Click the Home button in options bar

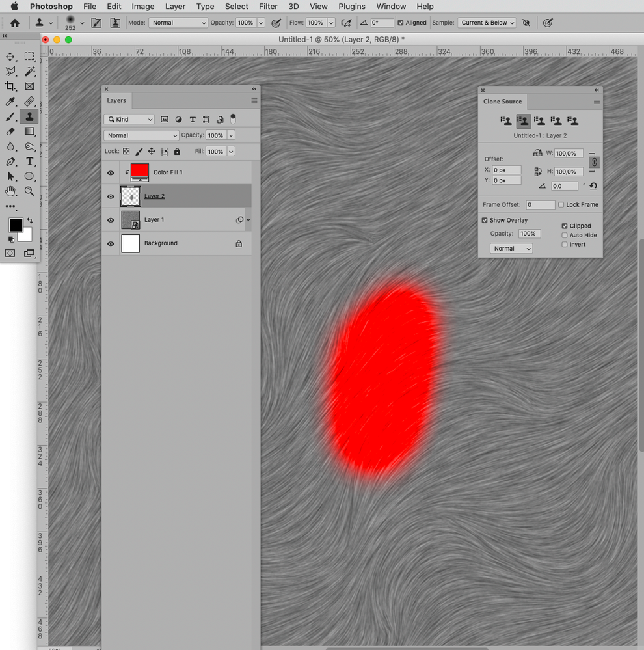click(15, 23)
